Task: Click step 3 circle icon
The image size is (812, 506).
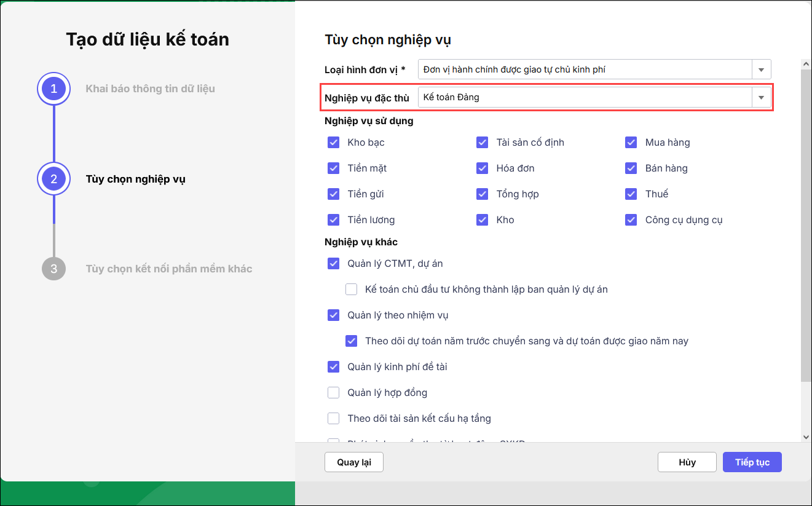Action: coord(53,269)
